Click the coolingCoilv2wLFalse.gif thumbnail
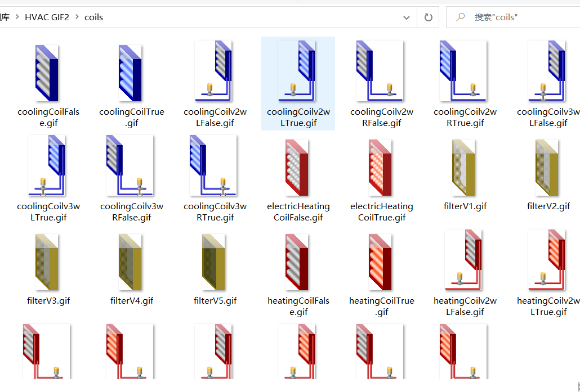Screen dimensions: 580x392 click(x=213, y=70)
